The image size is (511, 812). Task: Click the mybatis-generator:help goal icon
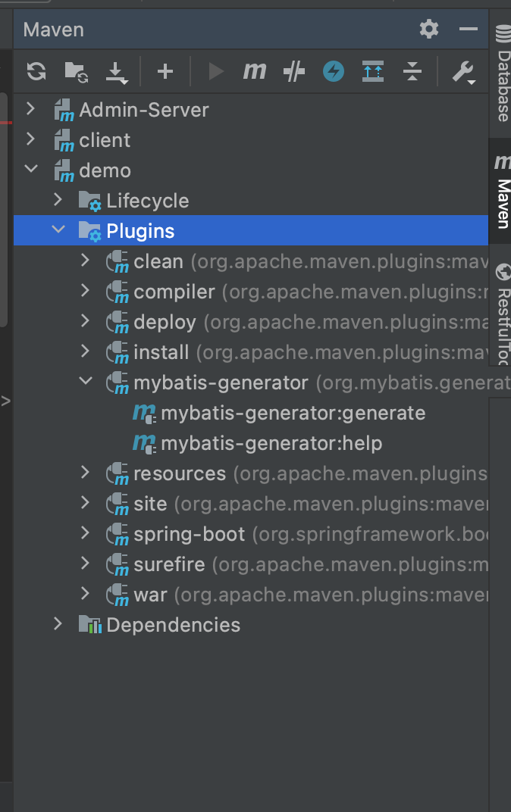[x=144, y=444]
